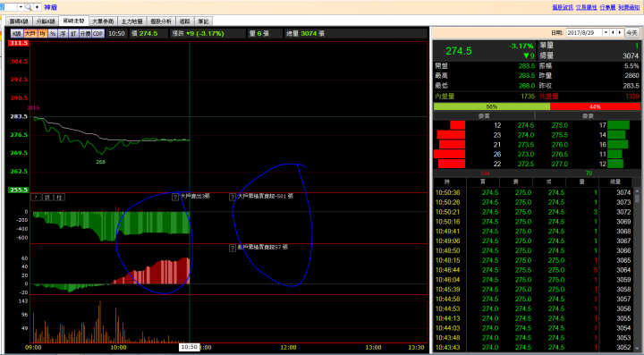
Task: Click the stock search magnifier icon
Action: click(x=29, y=7)
